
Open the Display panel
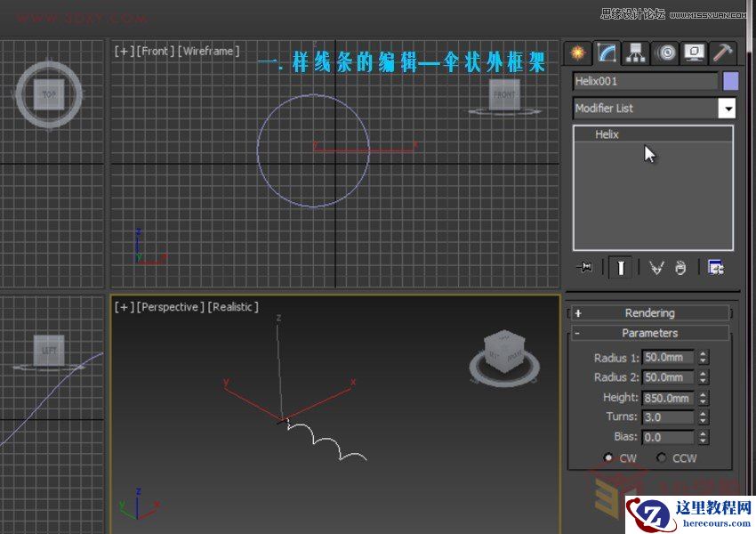tap(694, 53)
